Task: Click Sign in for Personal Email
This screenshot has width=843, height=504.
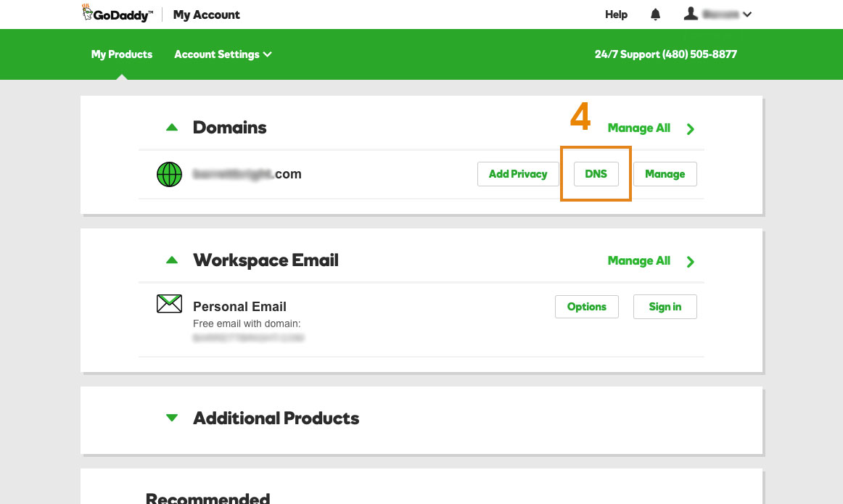Action: (665, 307)
